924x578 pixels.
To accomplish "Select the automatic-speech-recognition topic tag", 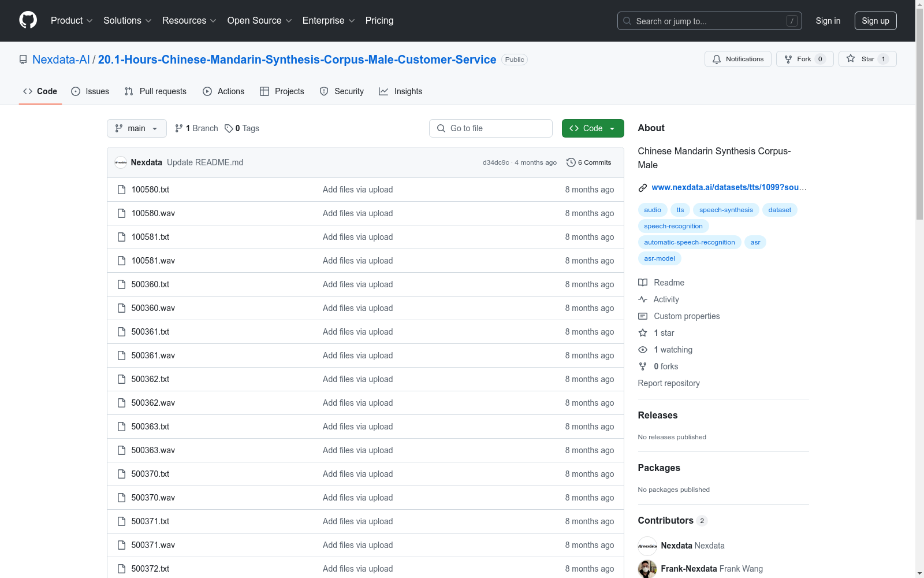I will [690, 242].
